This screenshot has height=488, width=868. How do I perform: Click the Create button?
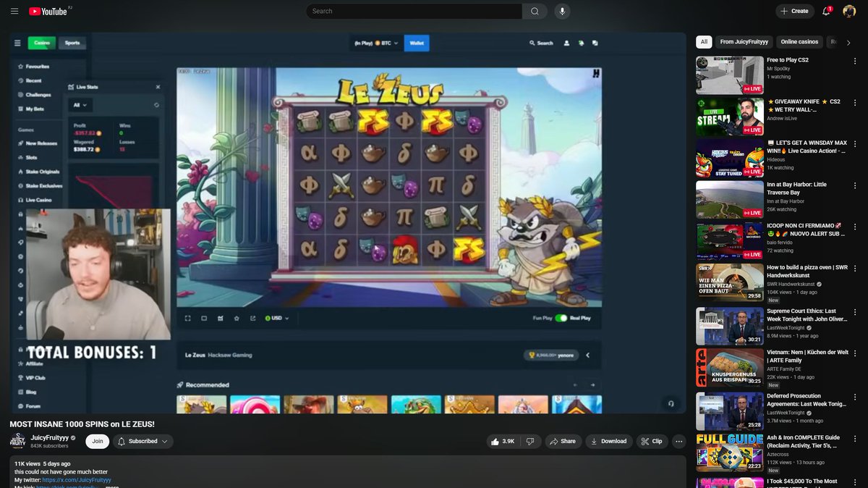click(795, 11)
